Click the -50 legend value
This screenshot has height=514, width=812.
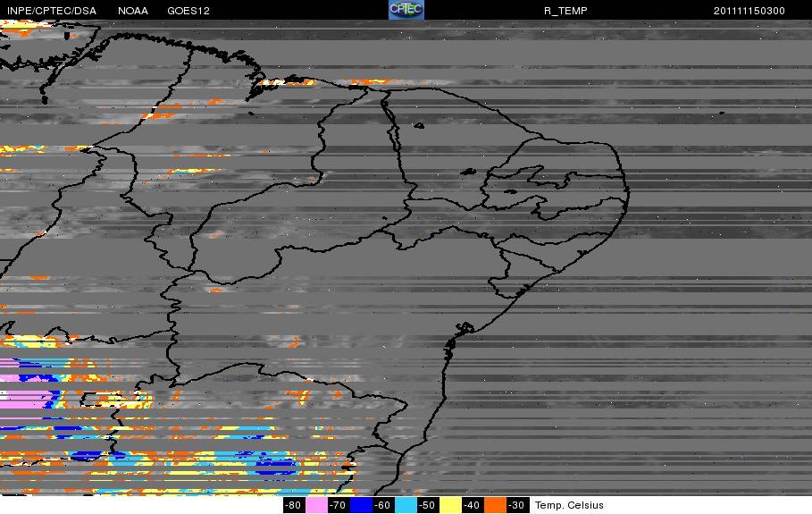[428, 505]
